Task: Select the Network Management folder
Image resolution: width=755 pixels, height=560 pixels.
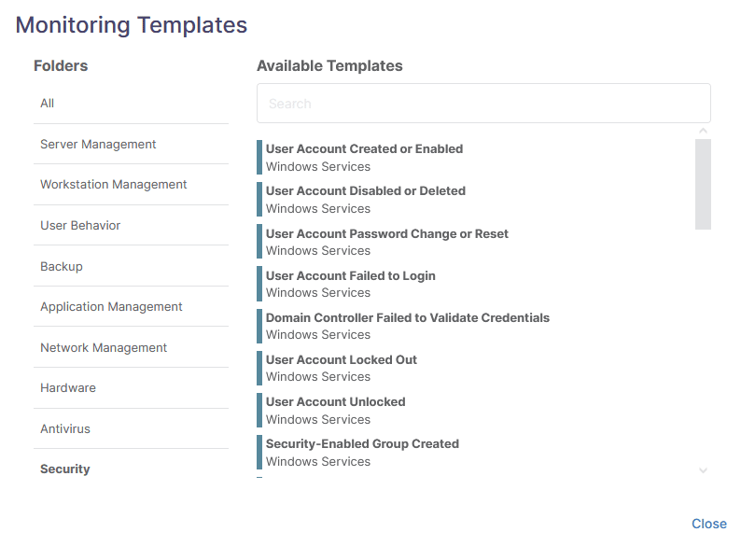Action: [x=131, y=347]
